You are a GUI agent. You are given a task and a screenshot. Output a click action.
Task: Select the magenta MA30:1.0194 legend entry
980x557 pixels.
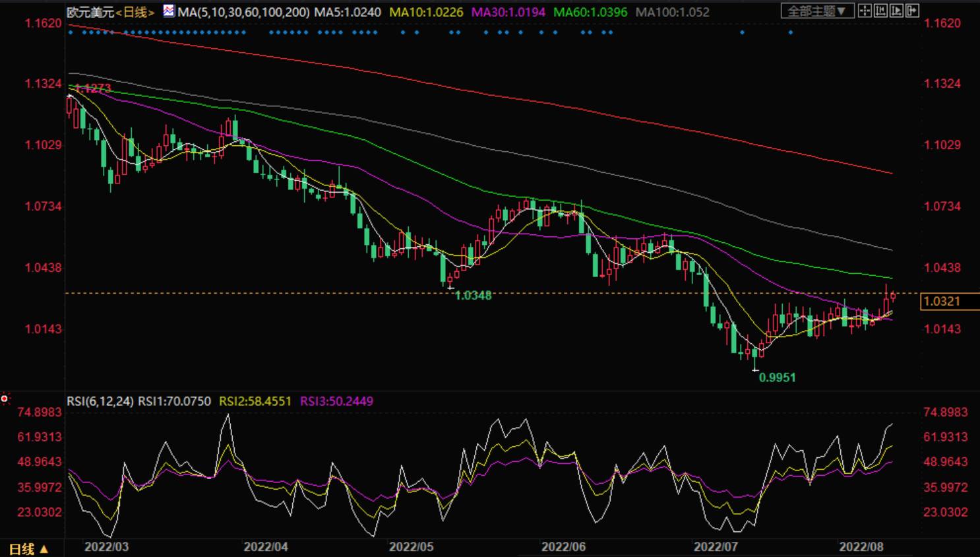click(508, 12)
